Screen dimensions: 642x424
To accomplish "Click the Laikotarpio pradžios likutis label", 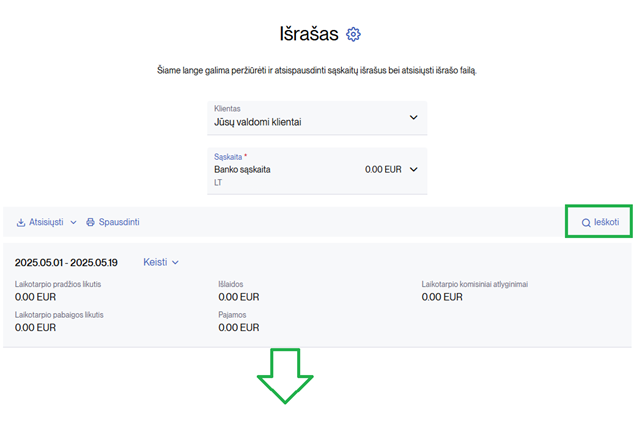I will [x=58, y=284].
